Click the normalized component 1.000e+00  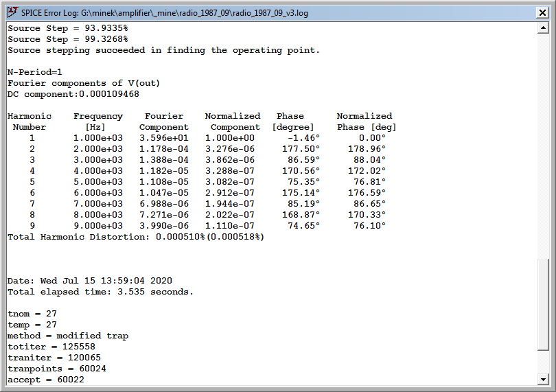[230, 139]
